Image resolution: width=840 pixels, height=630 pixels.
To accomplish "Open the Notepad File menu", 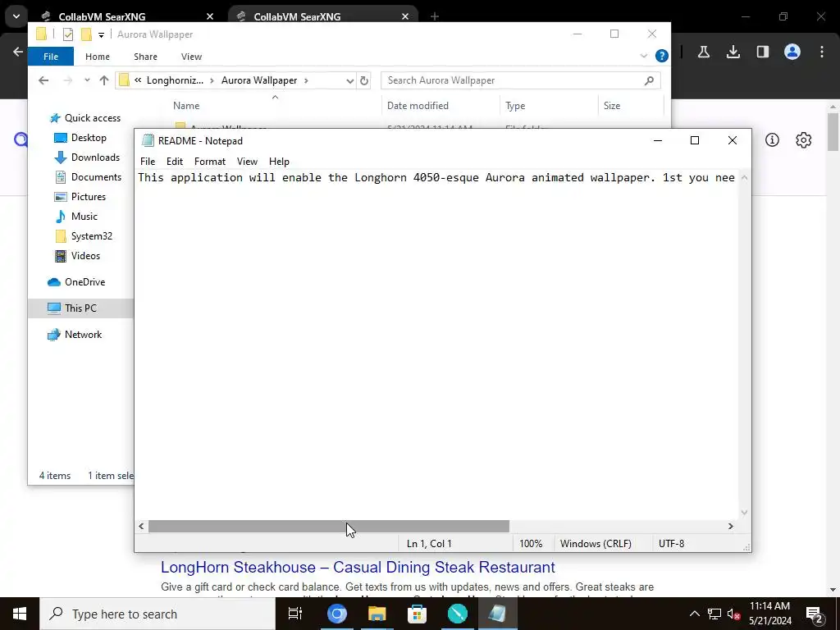I will [x=148, y=162].
